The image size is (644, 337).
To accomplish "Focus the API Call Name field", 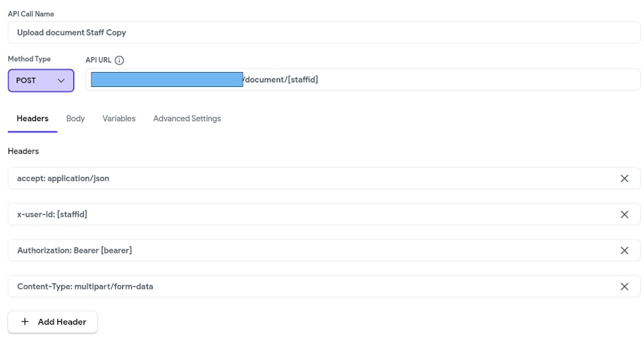I will pos(322,32).
